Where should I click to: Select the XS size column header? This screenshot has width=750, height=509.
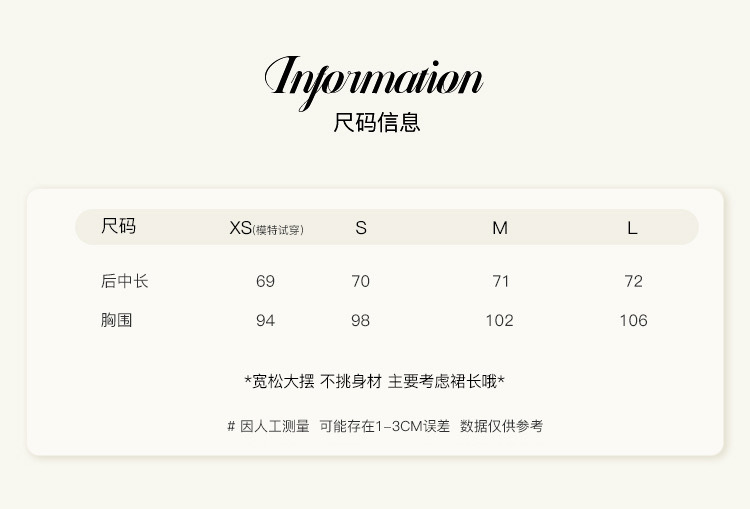tap(241, 228)
